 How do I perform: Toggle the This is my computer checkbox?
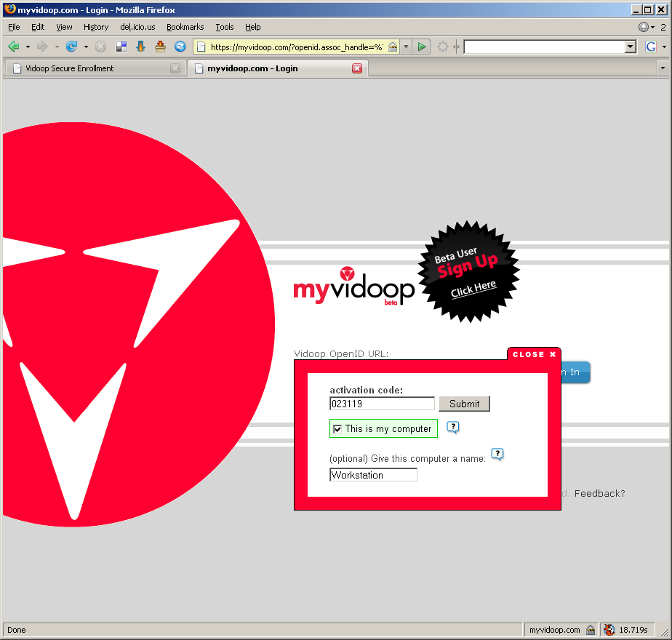pyautogui.click(x=337, y=428)
